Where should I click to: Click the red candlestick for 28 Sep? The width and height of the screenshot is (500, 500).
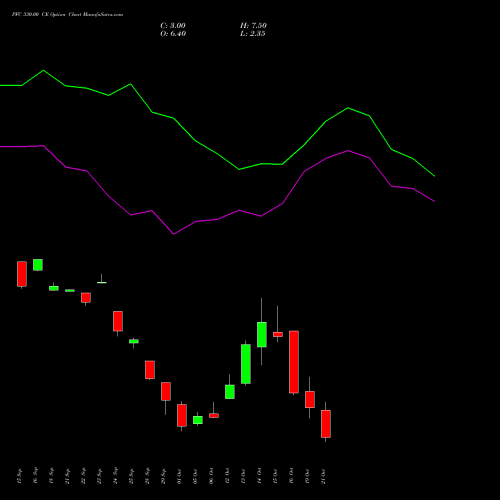[x=150, y=370]
